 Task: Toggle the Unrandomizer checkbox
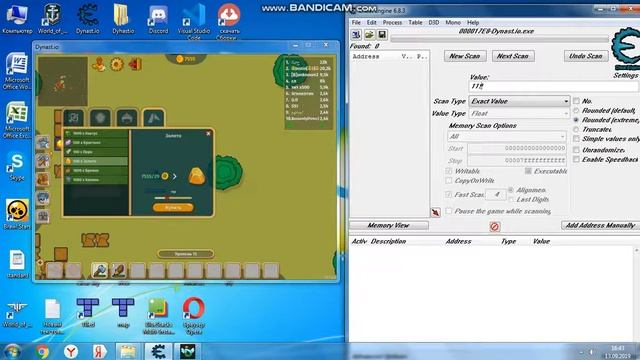point(576,150)
